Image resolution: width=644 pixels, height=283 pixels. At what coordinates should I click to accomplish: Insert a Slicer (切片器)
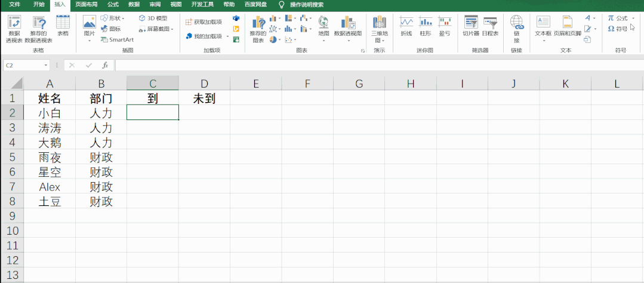471,26
